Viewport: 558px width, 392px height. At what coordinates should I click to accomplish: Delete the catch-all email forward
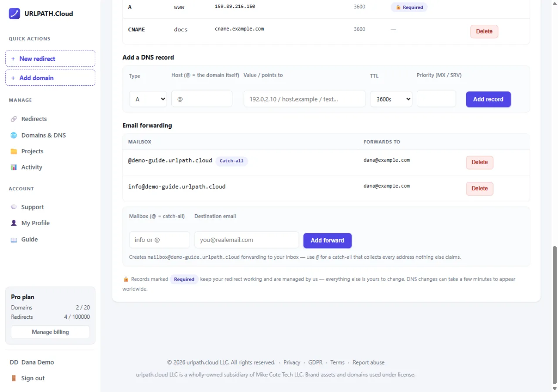tap(480, 162)
